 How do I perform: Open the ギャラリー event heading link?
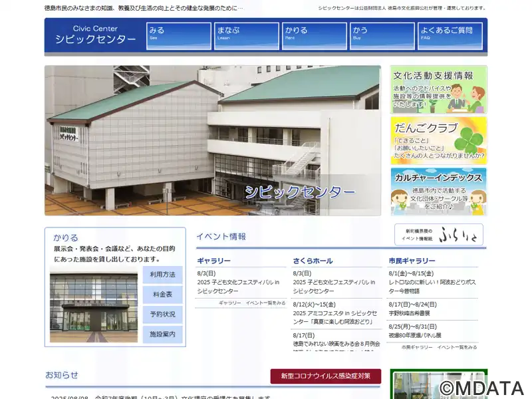point(213,261)
